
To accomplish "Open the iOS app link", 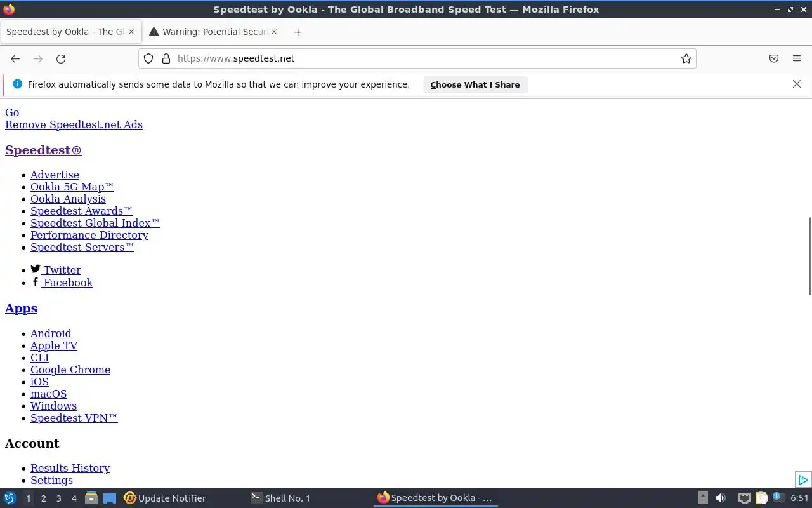I will coord(39,382).
